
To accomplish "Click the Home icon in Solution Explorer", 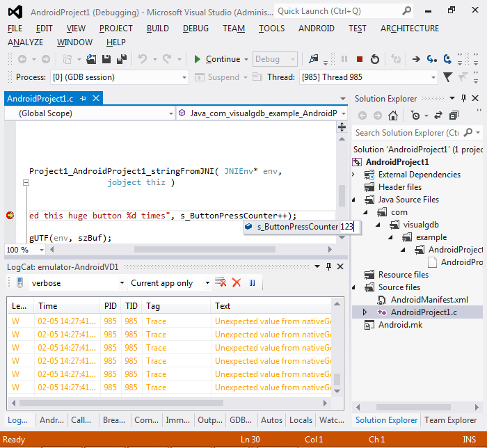I will point(393,115).
